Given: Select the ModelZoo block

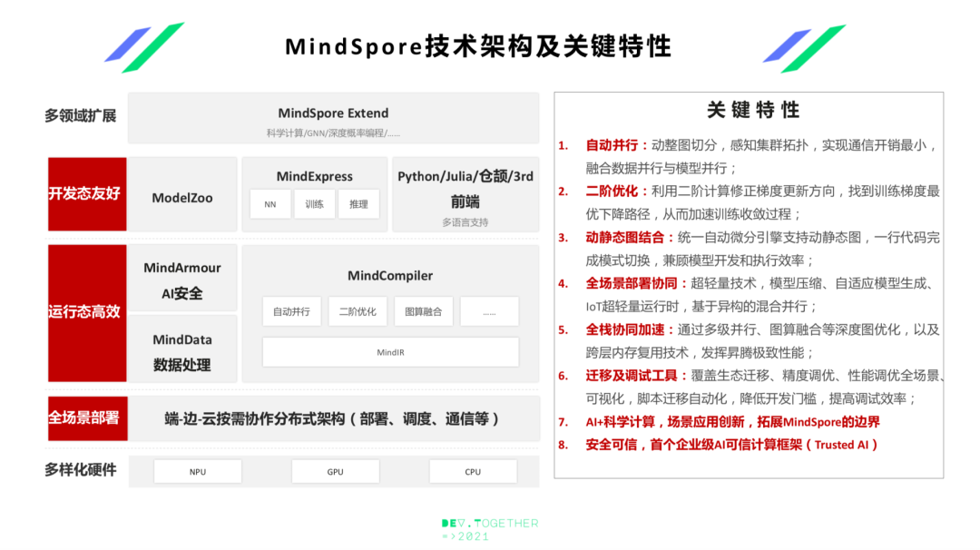Looking at the screenshot, I should pos(181,194).
